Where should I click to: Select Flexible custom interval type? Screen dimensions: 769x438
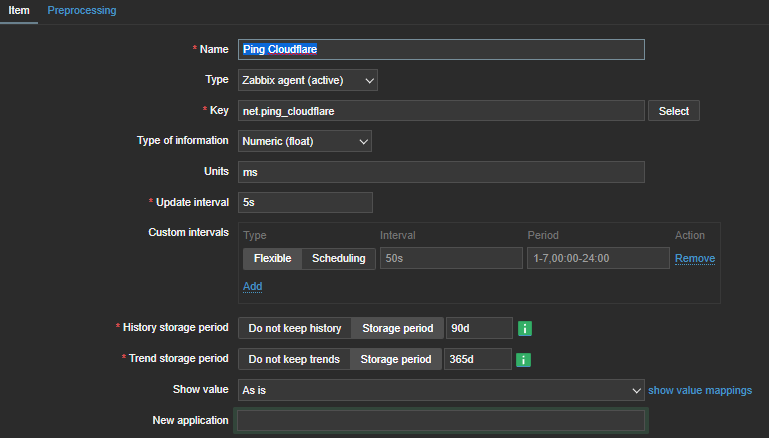pyautogui.click(x=272, y=258)
